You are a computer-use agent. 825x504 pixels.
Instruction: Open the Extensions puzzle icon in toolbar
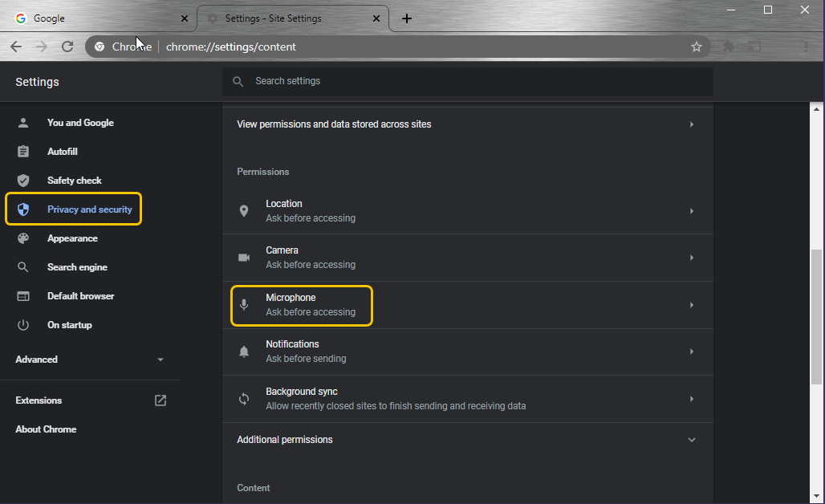click(728, 47)
